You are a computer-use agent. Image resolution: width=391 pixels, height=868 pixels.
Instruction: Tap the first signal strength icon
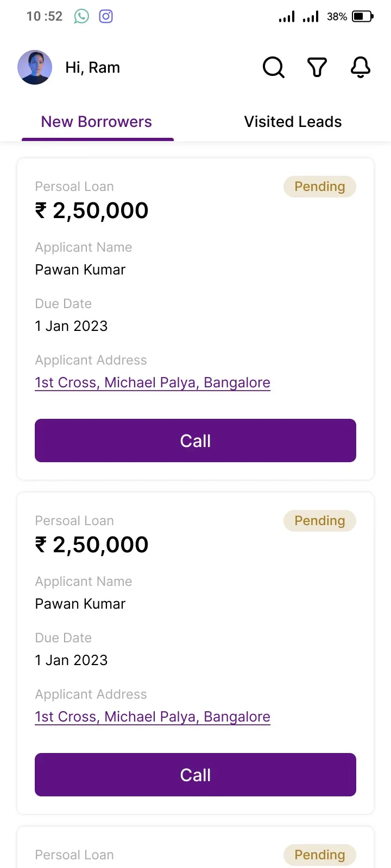(x=287, y=16)
